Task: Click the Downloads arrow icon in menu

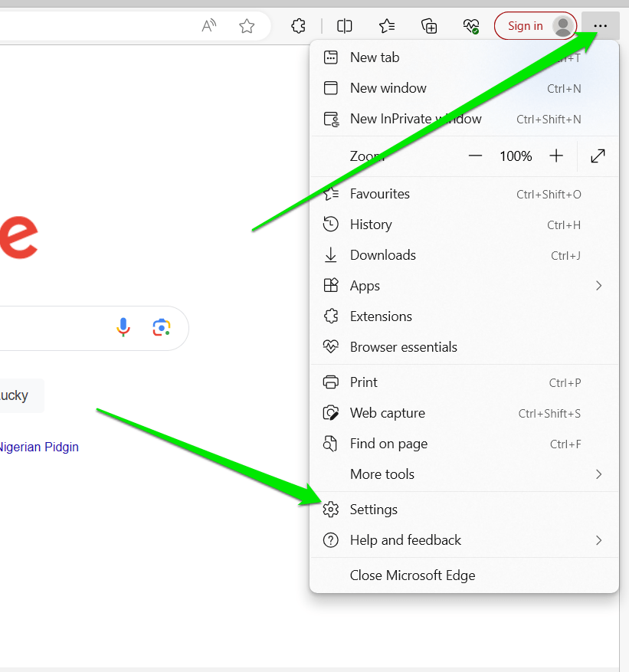Action: [x=331, y=255]
